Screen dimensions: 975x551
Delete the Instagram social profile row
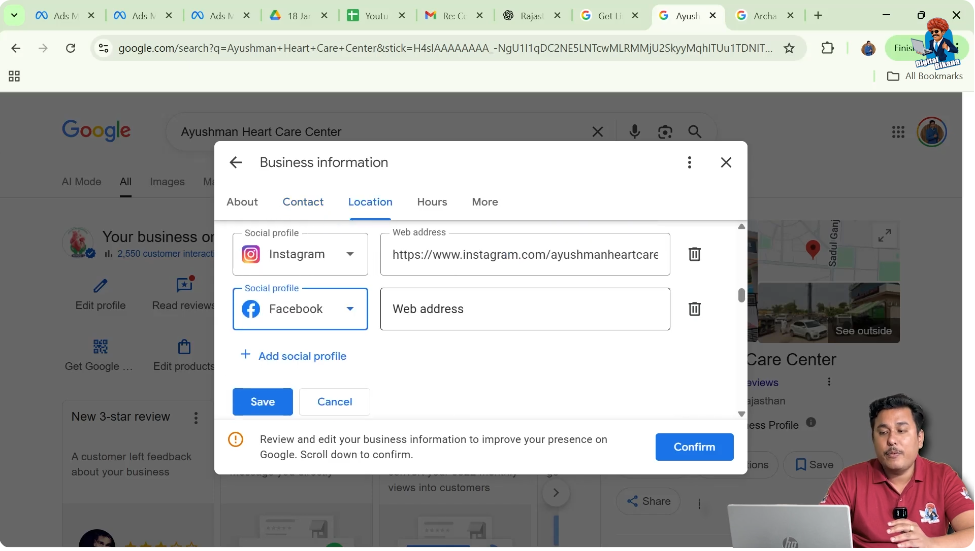tap(695, 254)
